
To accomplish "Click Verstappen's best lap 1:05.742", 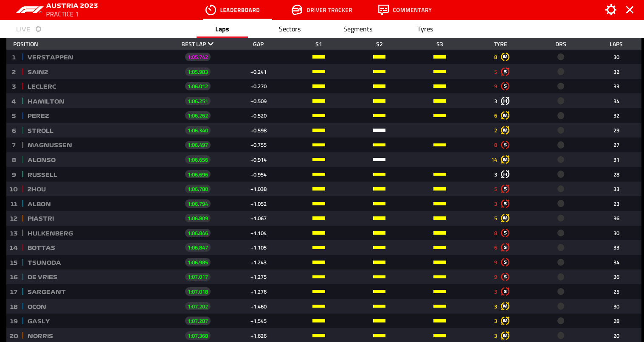I will tap(198, 57).
